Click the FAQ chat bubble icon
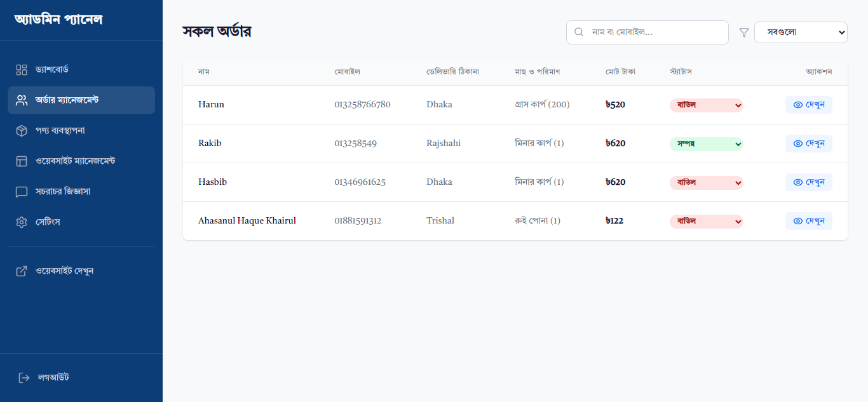868x402 pixels. (x=22, y=192)
